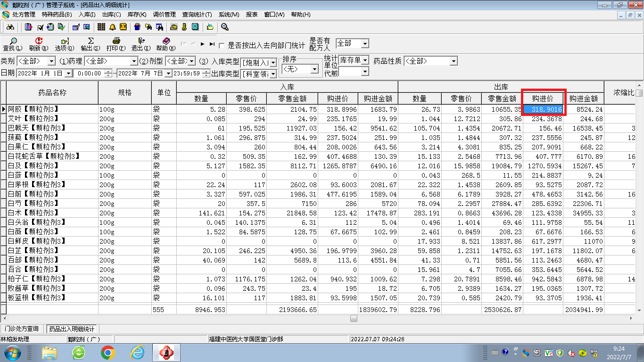Open 处方管理 menu
Viewport: 644px width, 362px height.
pyautogui.click(x=24, y=15)
